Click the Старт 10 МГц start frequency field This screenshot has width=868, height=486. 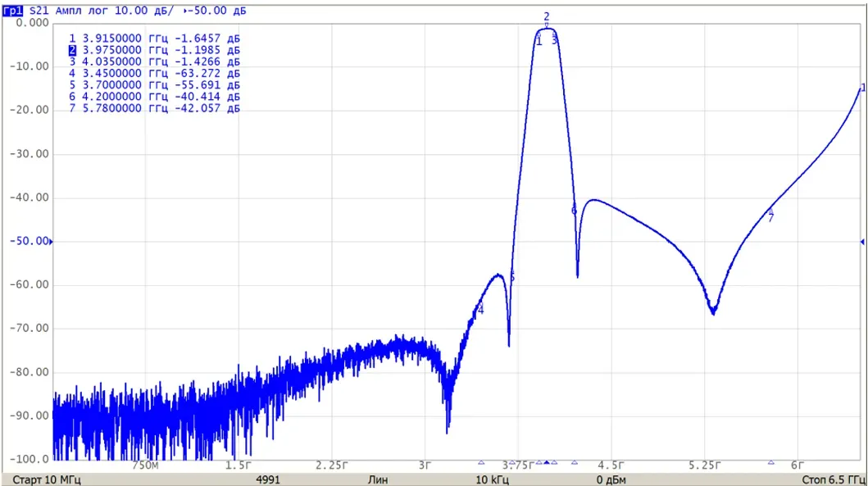coord(47,480)
